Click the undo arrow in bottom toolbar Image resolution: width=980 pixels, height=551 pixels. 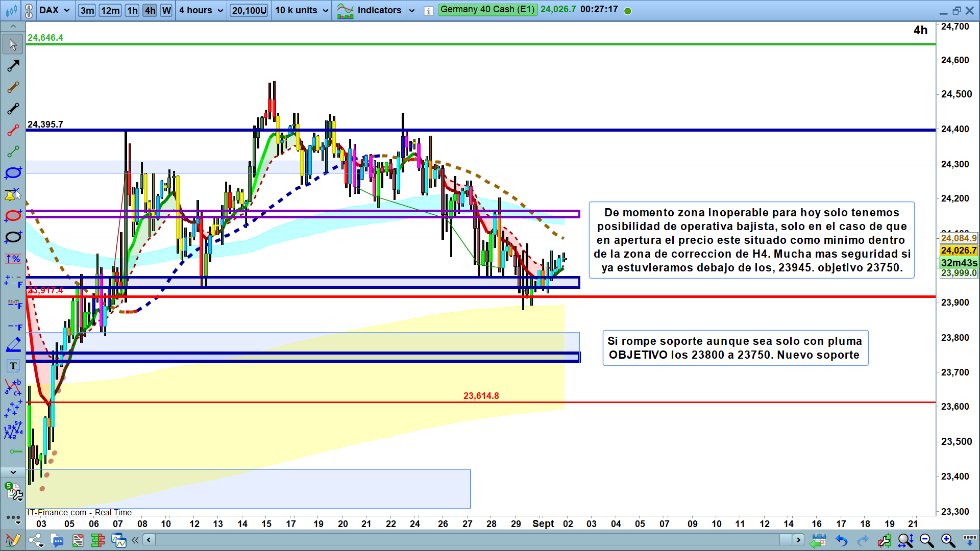(x=841, y=540)
